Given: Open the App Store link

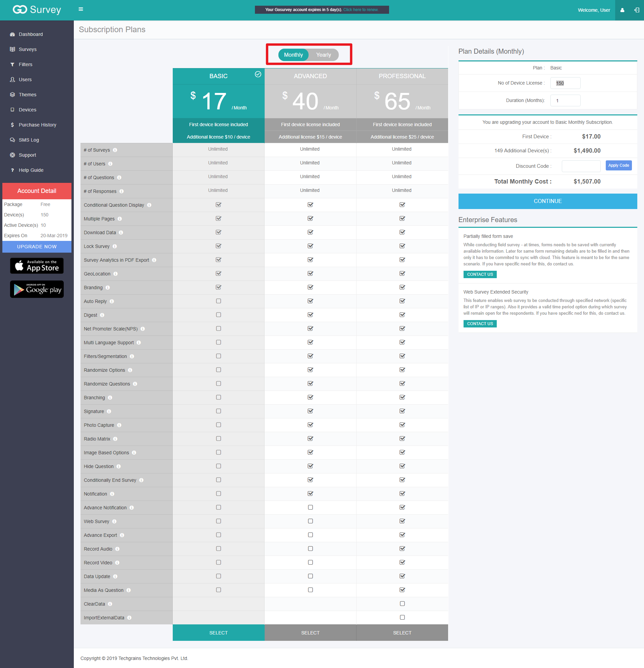Looking at the screenshot, I should coord(38,267).
